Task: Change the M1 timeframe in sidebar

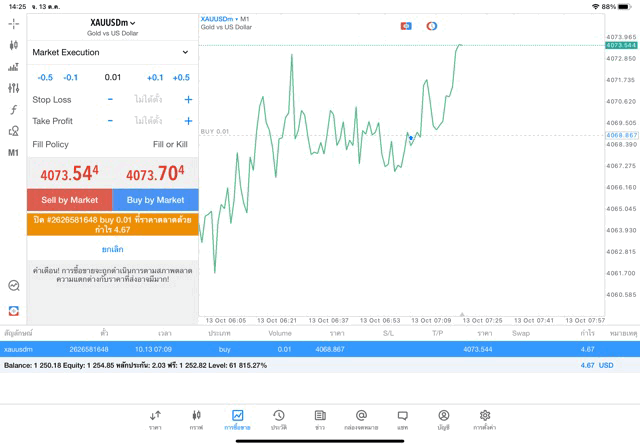Action: 13,153
